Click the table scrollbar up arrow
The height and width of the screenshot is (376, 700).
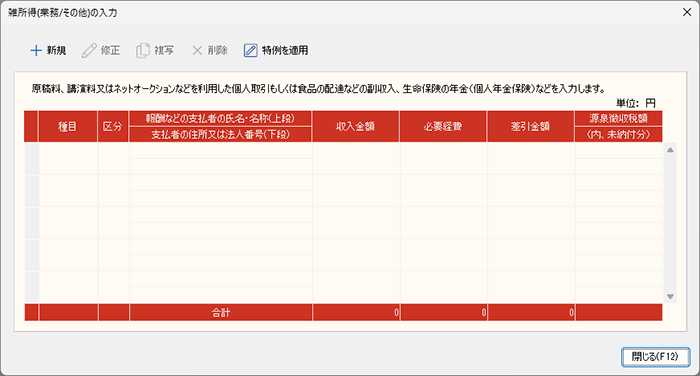(x=670, y=150)
